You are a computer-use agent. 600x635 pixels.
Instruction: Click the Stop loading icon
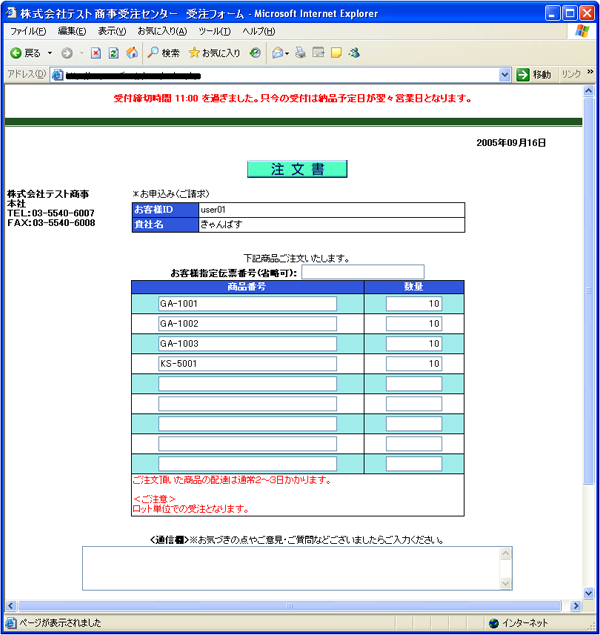click(x=96, y=52)
